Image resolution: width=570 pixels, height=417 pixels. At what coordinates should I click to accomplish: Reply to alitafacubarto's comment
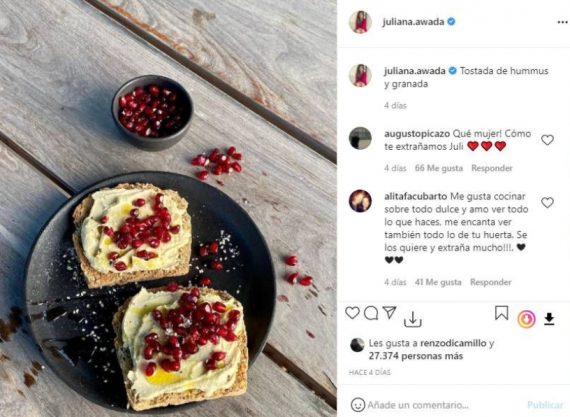point(491,282)
